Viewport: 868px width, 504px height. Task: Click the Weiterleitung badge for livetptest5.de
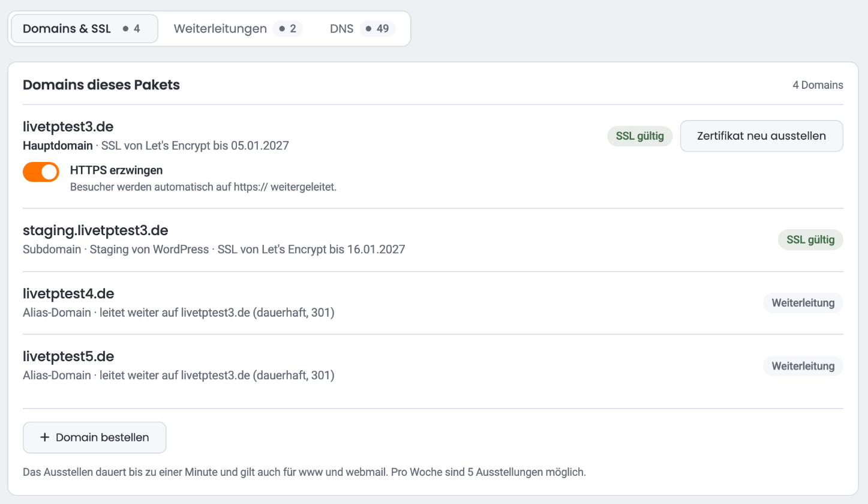[803, 366]
